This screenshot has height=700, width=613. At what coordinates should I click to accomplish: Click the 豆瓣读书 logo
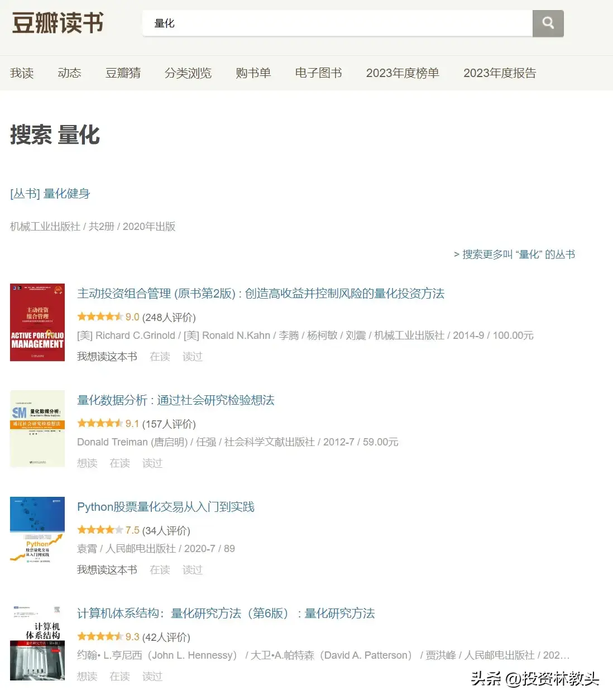point(58,23)
